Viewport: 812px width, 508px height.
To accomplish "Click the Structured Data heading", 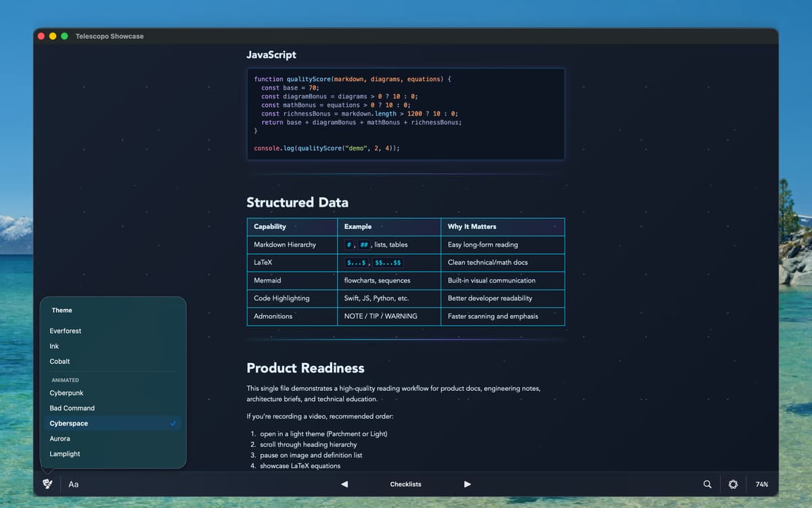I will 297,202.
